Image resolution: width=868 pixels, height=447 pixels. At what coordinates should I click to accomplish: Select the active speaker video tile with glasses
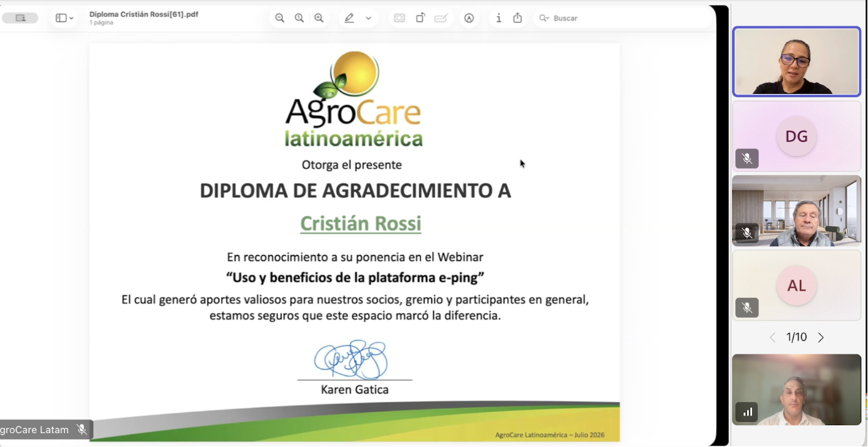797,61
